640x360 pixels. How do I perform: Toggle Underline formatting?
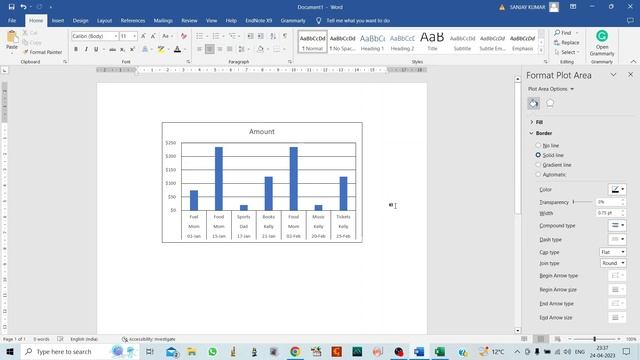(96, 49)
